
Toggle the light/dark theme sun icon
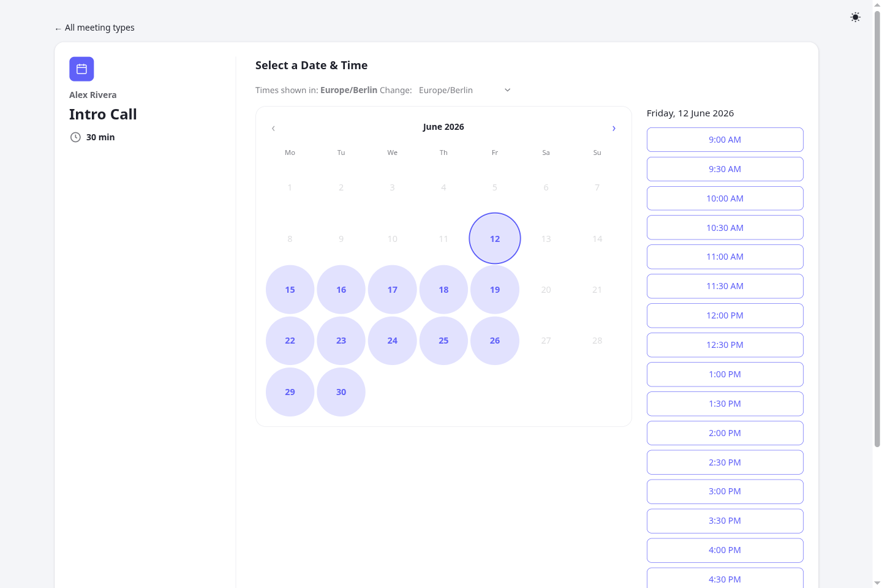pyautogui.click(x=855, y=17)
